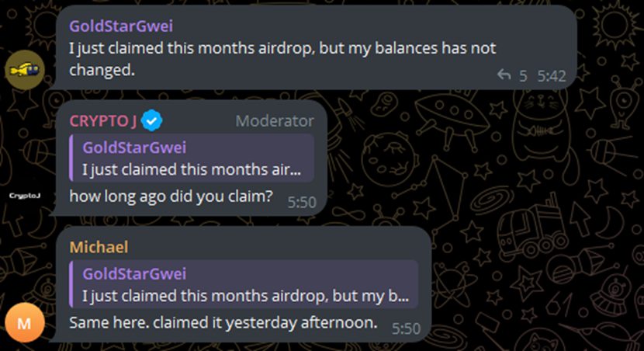644x351 pixels.
Task: Click GoldStarGwei's yellow fish avatar
Action: tap(26, 71)
